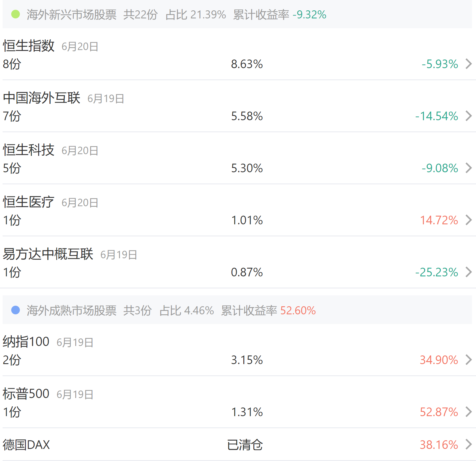This screenshot has width=476, height=461.
Task: Open 德国DAX details arrow
Action: coord(469,445)
